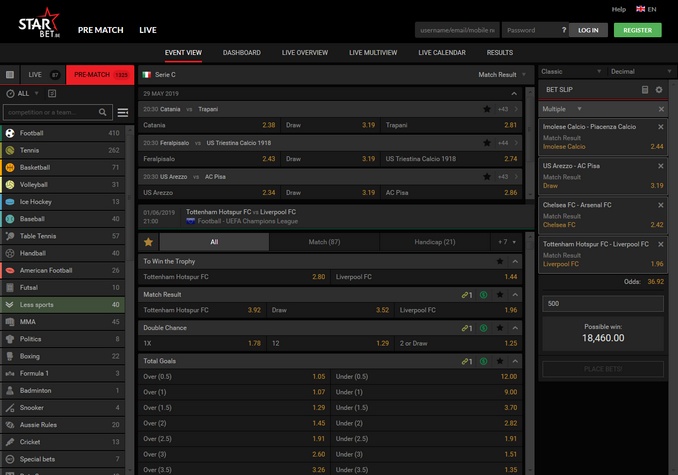Select the Formula 1 icon

click(x=10, y=373)
